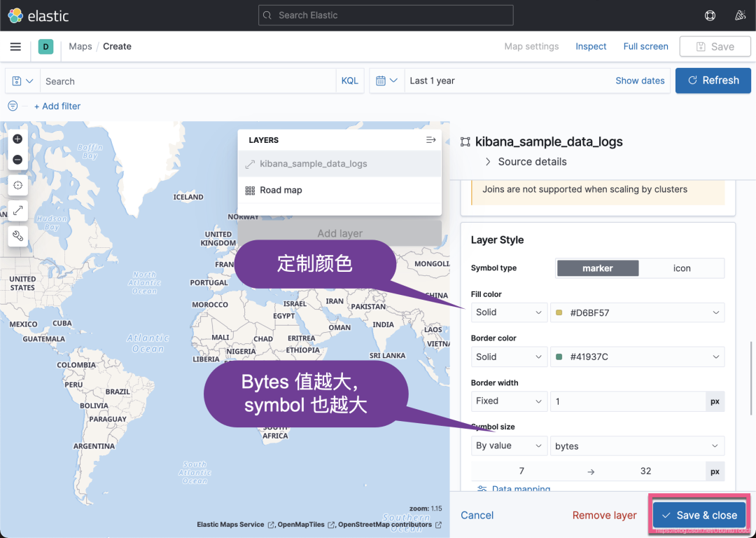The width and height of the screenshot is (756, 538).
Task: Open the border color #41937C picker
Action: (637, 357)
